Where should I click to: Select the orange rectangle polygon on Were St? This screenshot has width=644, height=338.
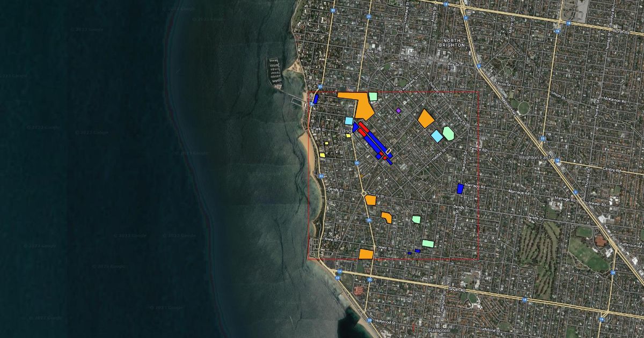coord(366,254)
